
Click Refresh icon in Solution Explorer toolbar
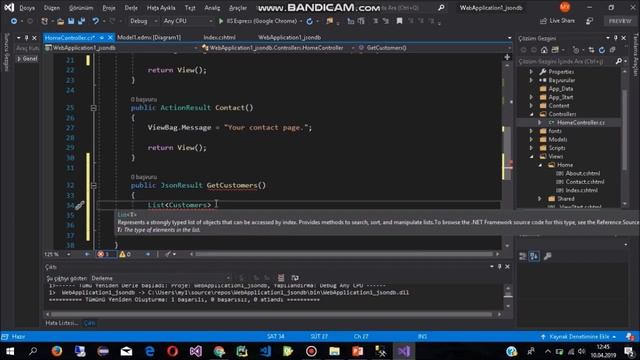tap(602, 50)
